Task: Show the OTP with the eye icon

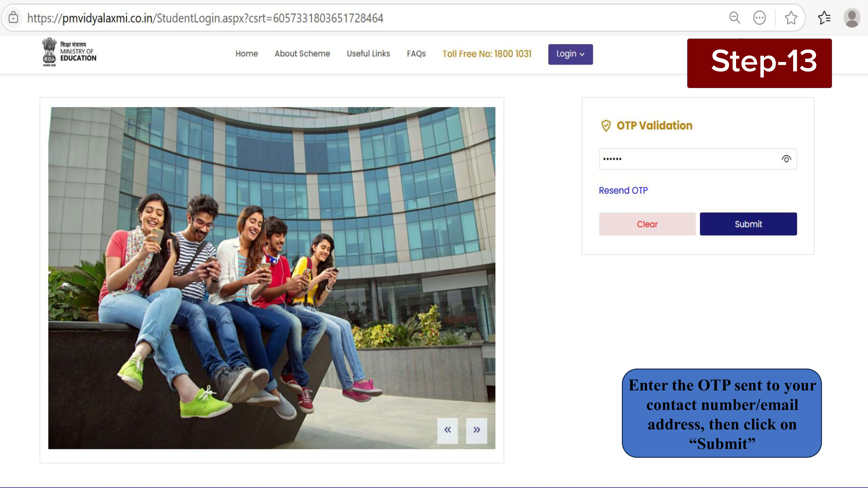Action: 786,159
